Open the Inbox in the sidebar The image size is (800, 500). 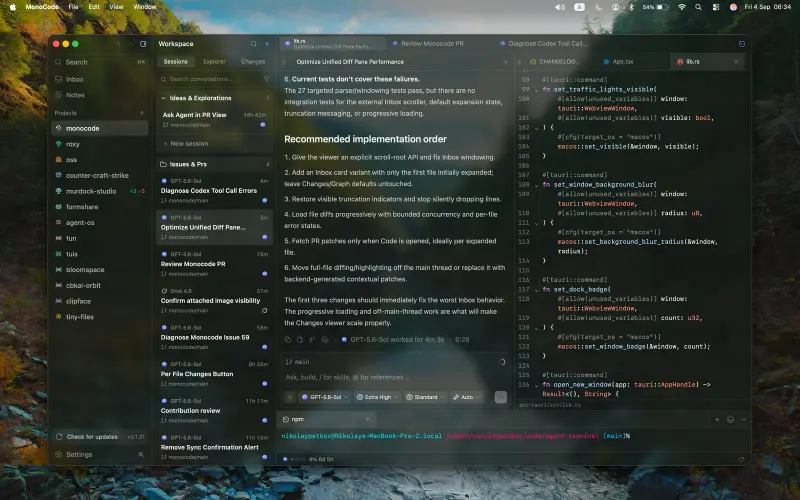[x=100, y=79]
